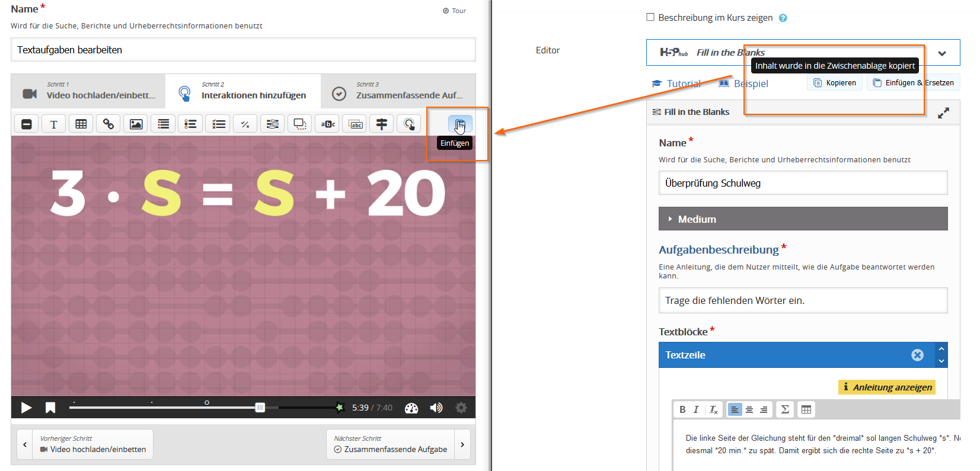Viewport: 980px width, 471px height.
Task: Move Textzeile block down
Action: coord(941,361)
